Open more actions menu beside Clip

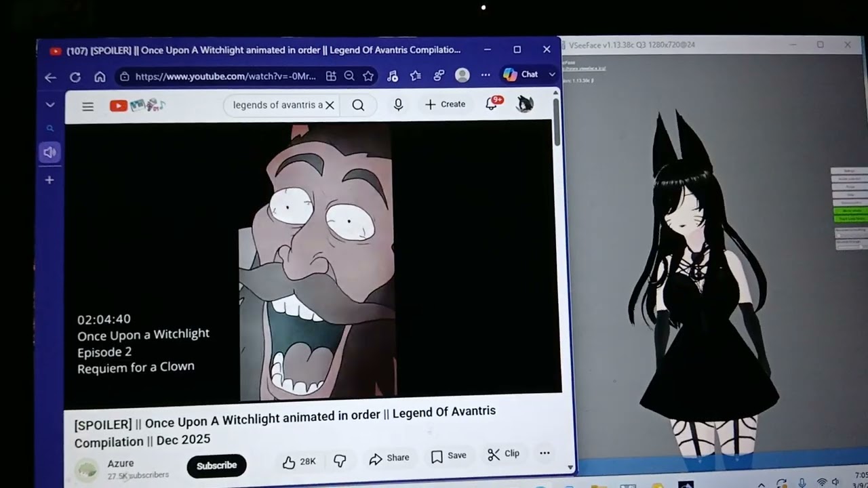tap(545, 453)
